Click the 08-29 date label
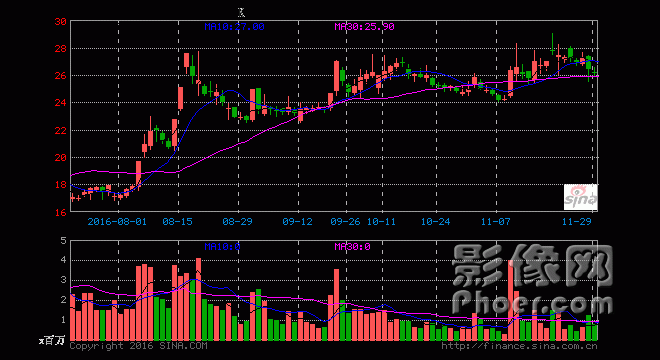 pos(237,221)
